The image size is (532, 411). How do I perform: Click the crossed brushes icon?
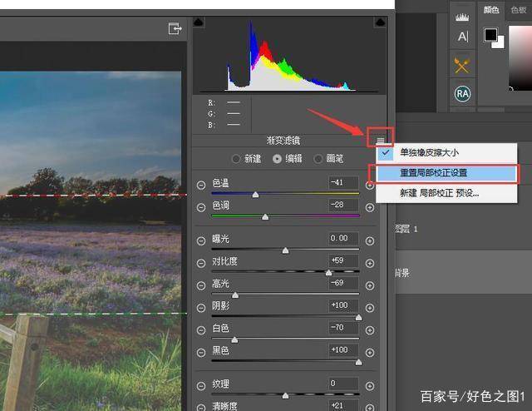(x=462, y=65)
